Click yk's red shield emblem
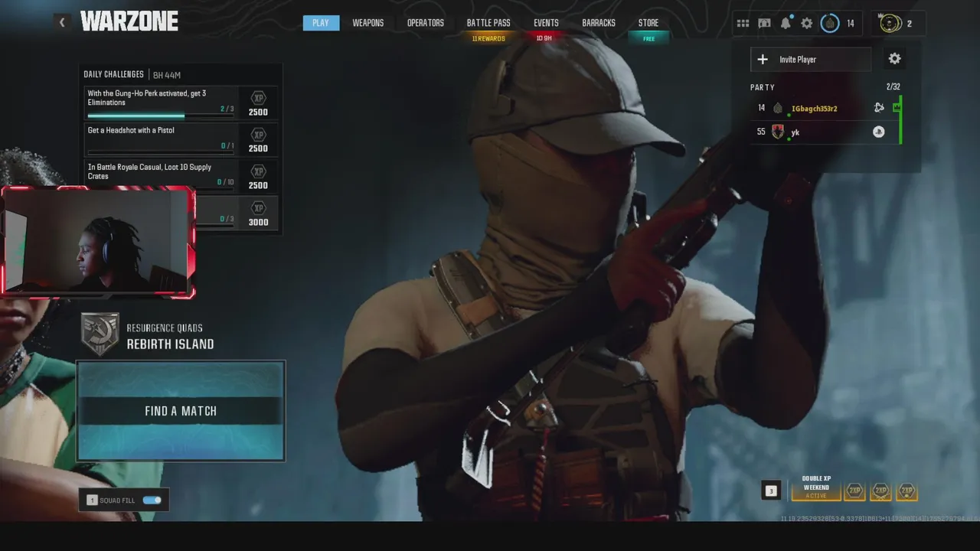This screenshot has width=980, height=551. coord(778,132)
